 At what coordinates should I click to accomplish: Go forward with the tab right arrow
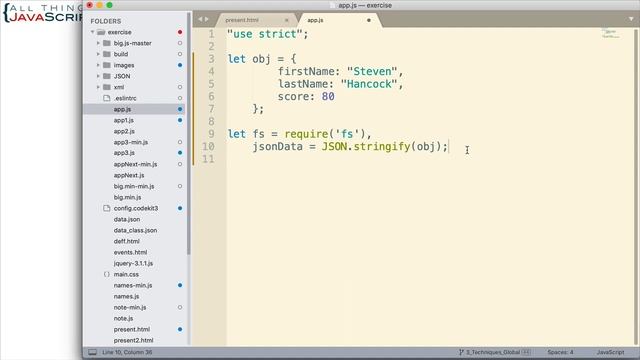click(x=207, y=19)
